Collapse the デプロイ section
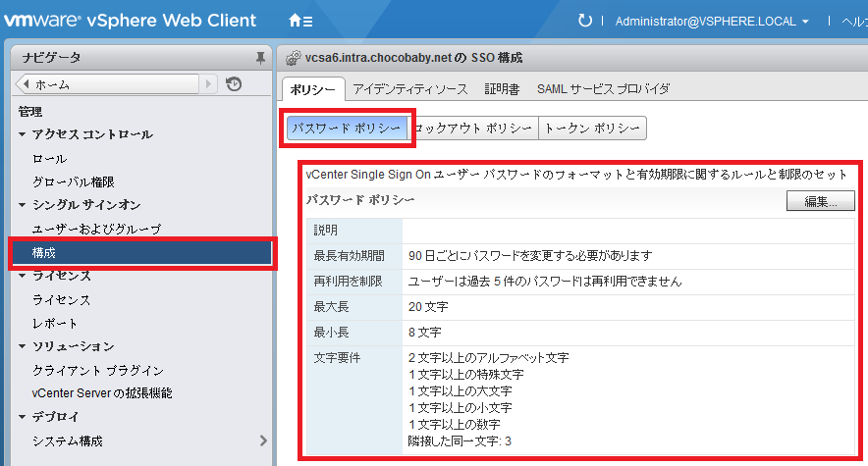This screenshot has height=466, width=868. click(x=23, y=417)
